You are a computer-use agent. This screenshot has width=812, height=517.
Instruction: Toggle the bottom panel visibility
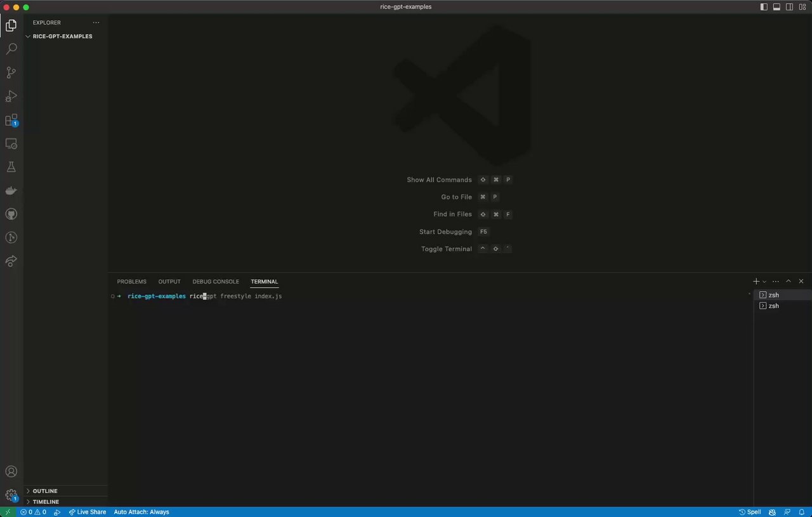(776, 7)
